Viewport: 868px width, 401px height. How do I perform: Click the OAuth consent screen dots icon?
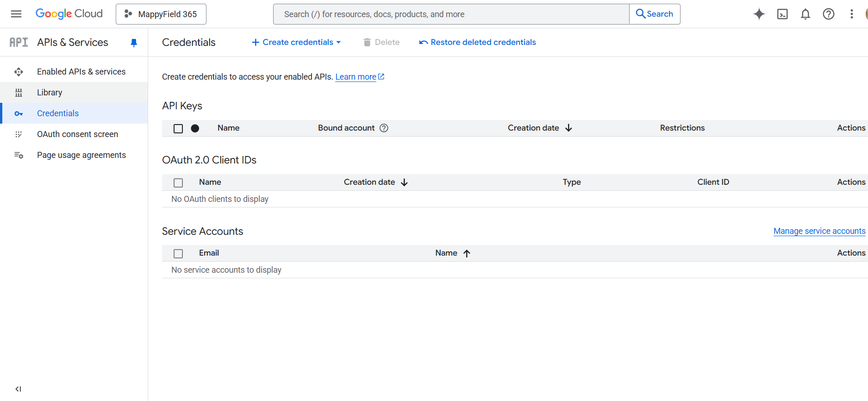(19, 134)
